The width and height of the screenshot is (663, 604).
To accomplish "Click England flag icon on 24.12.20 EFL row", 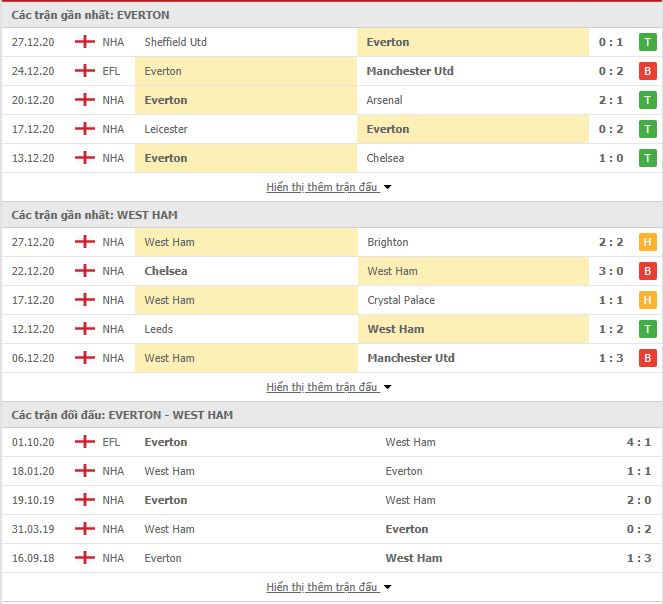I will (85, 71).
